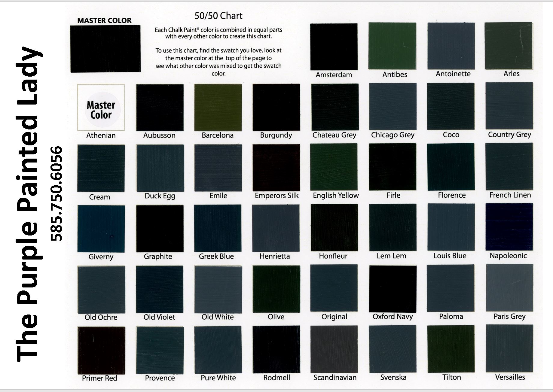Select the Paris Grey swatch
The width and height of the screenshot is (553, 392).
click(510, 288)
